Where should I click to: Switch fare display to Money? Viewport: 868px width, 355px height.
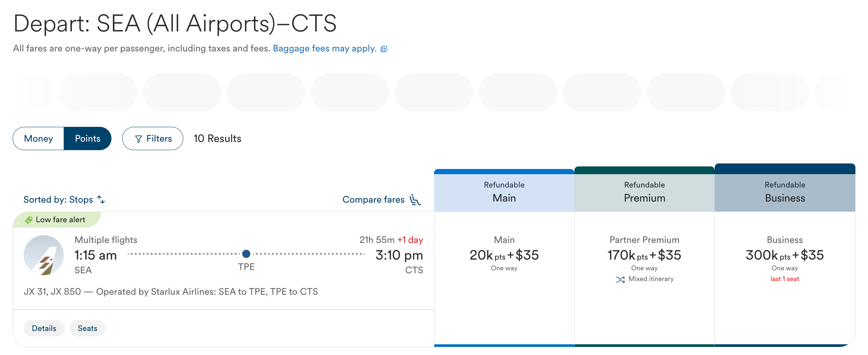39,139
